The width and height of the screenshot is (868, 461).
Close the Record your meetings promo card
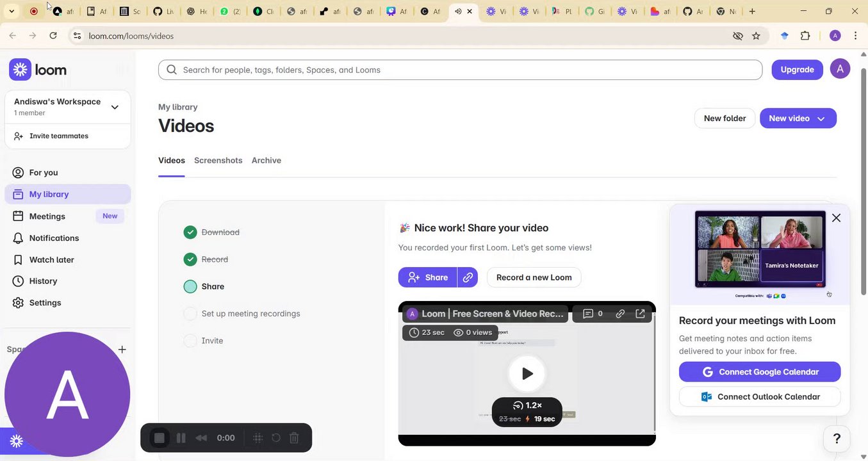836,218
